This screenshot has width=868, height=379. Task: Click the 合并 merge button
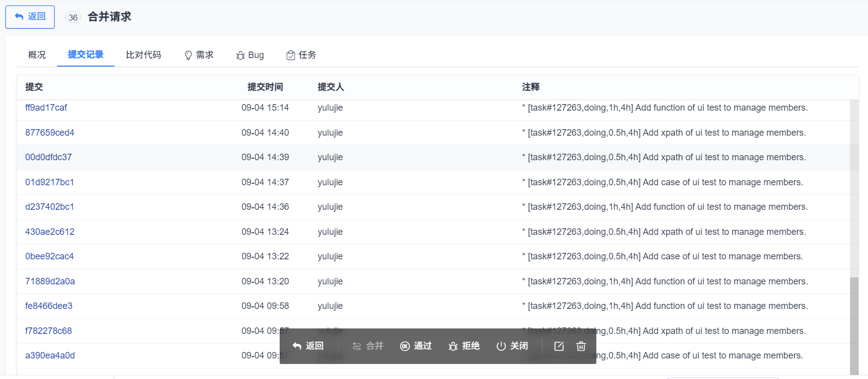[368, 346]
